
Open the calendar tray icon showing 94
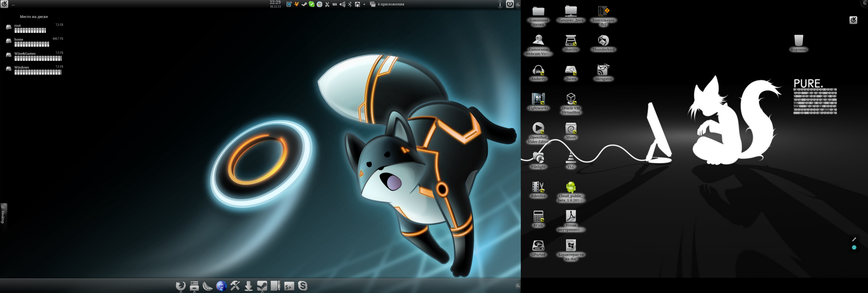pos(289,4)
